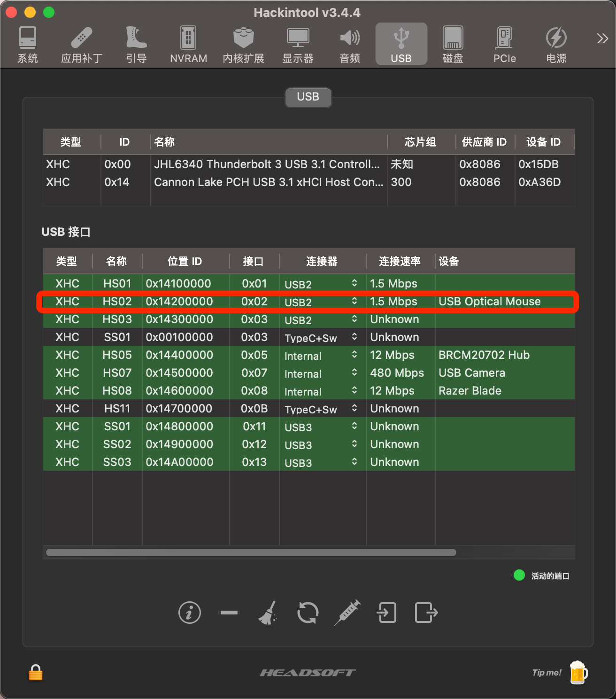Open the 音频 audio section
The height and width of the screenshot is (699, 616).
tap(350, 45)
